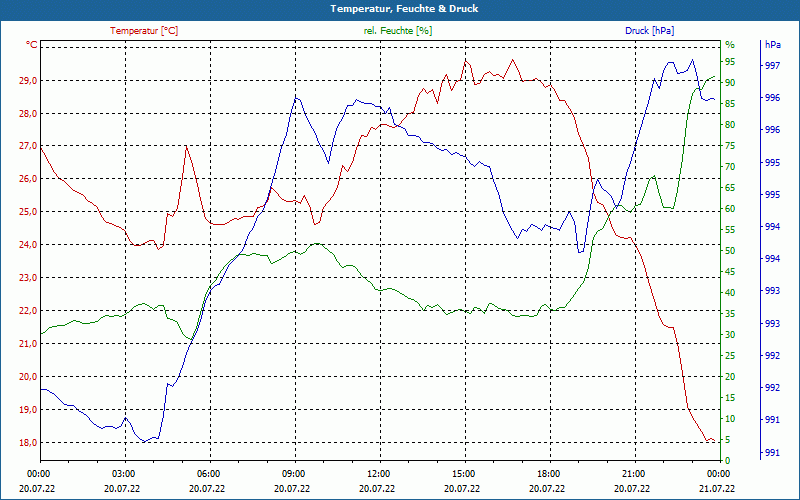Viewport: 800px width, 500px height.
Task: Click temperature axis value "25,0"
Action: (x=29, y=212)
